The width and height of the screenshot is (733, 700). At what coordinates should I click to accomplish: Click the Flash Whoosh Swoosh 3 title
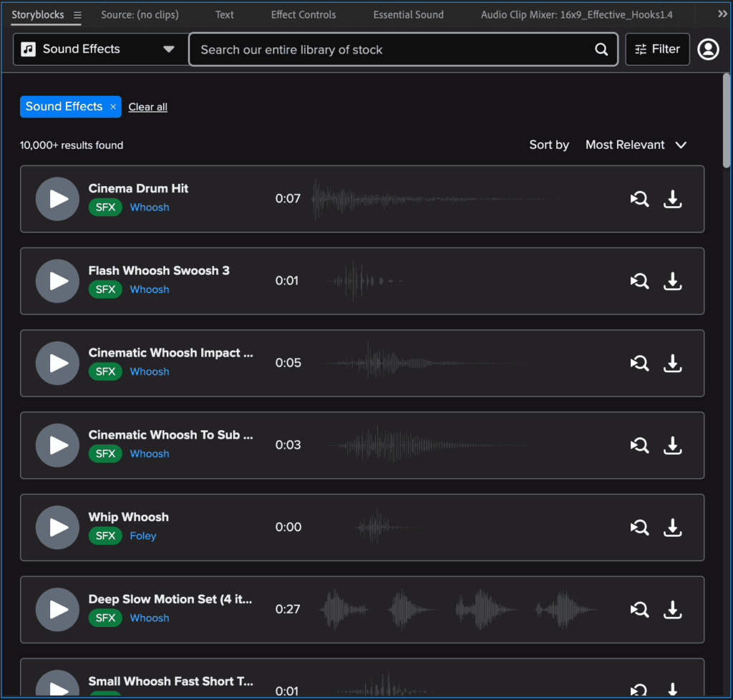[159, 271]
